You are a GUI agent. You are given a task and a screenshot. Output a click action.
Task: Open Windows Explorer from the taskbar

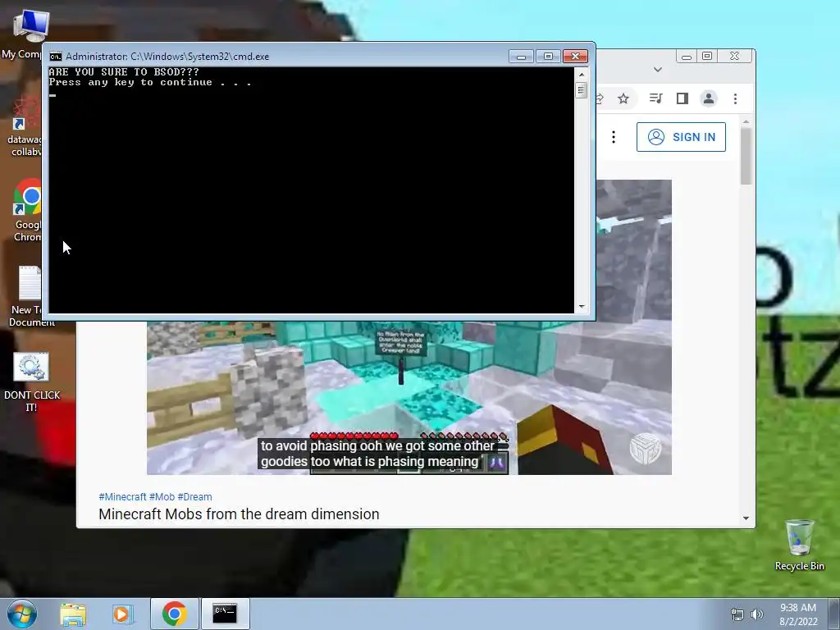tap(73, 614)
